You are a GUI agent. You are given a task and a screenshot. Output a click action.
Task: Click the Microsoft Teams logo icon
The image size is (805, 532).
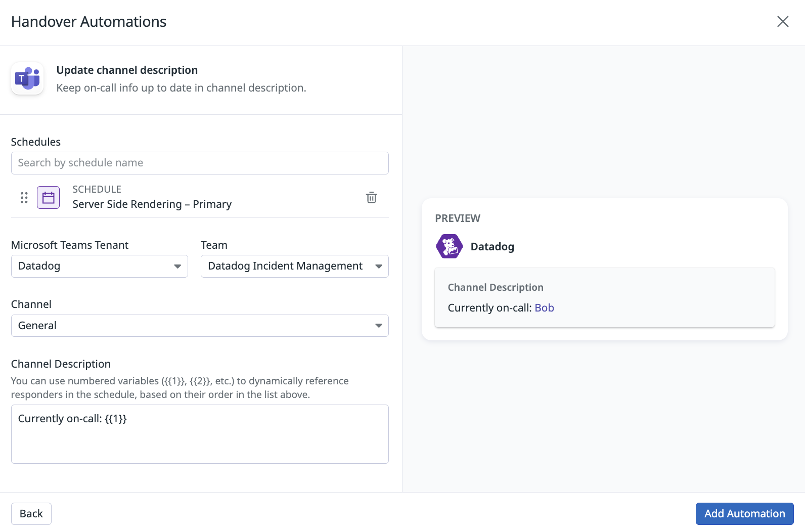[27, 79]
